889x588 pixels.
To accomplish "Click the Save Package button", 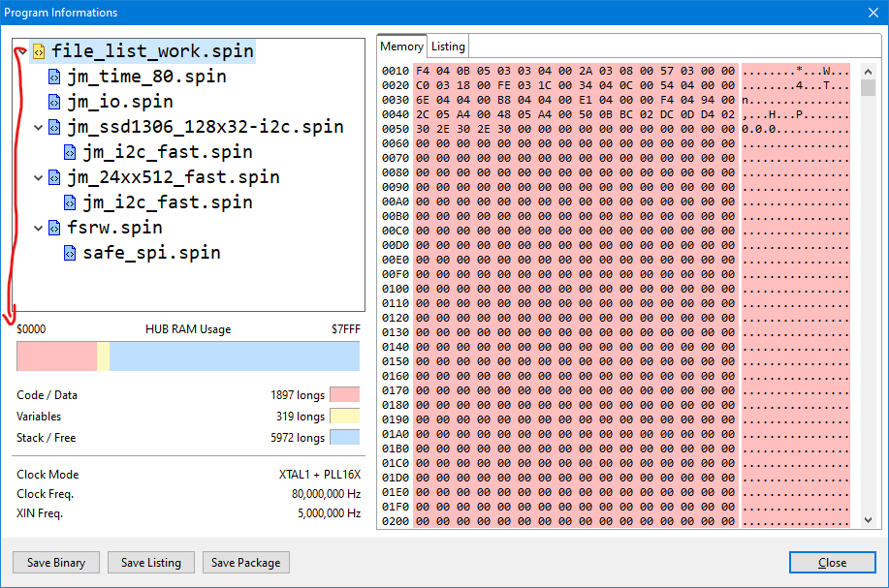I will tap(246, 563).
